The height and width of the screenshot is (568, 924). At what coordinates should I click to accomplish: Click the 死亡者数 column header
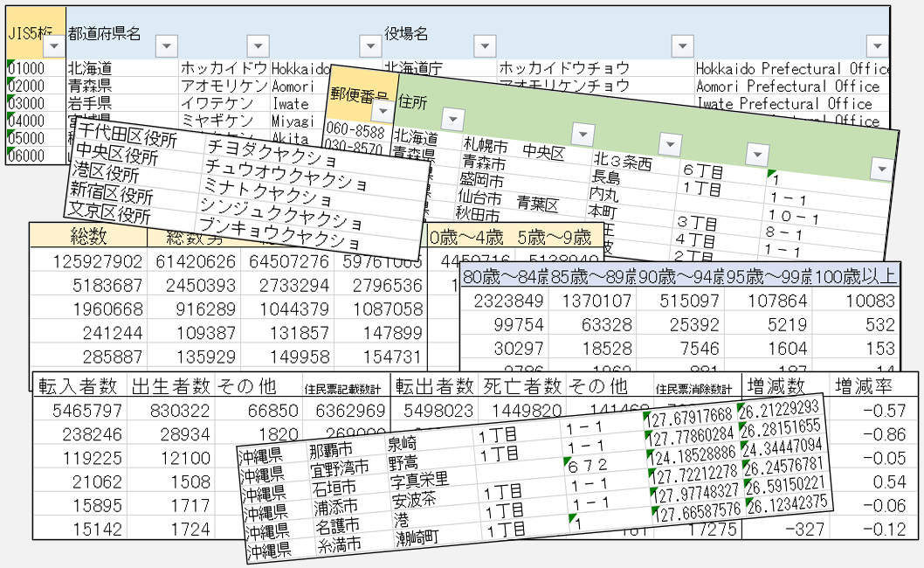[x=522, y=386]
